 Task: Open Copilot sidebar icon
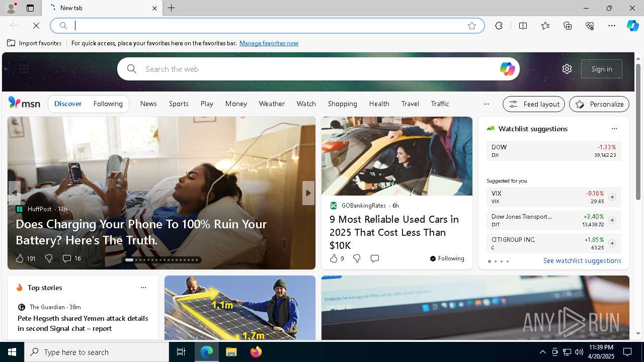click(x=632, y=26)
